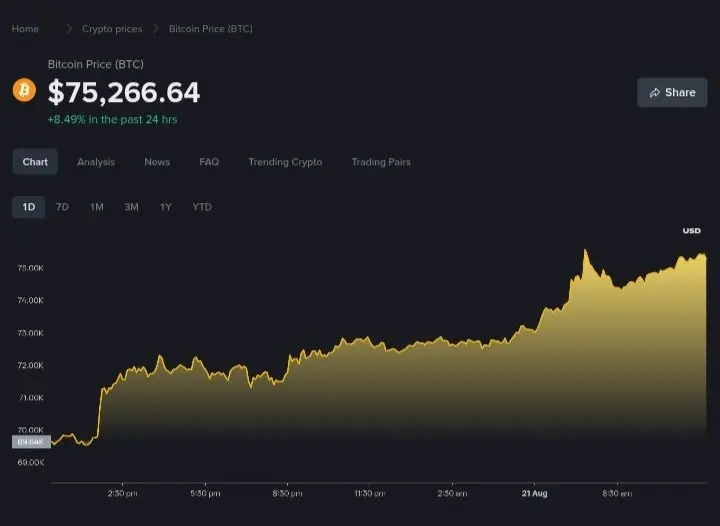Click the 75.00K axis label
Image resolution: width=720 pixels, height=526 pixels.
[x=31, y=268]
